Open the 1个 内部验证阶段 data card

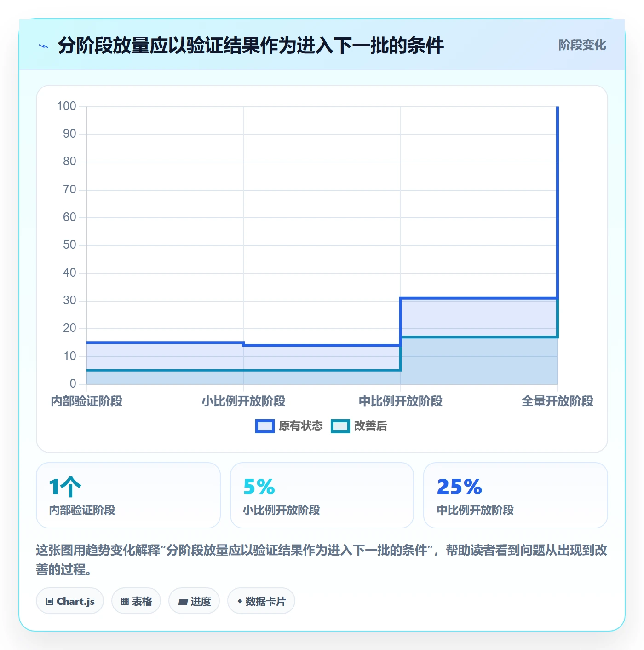pos(128,495)
